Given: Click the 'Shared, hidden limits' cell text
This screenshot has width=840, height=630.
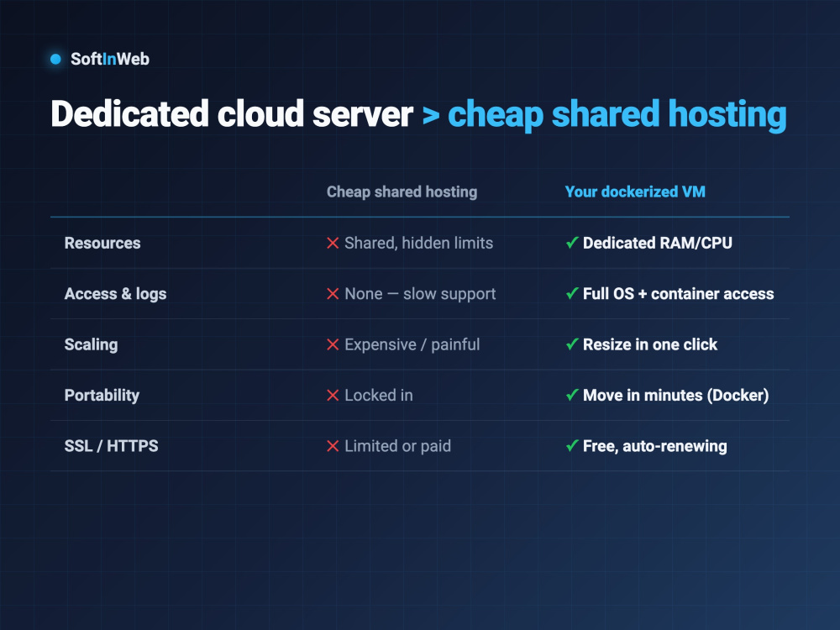Looking at the screenshot, I should coord(418,244).
